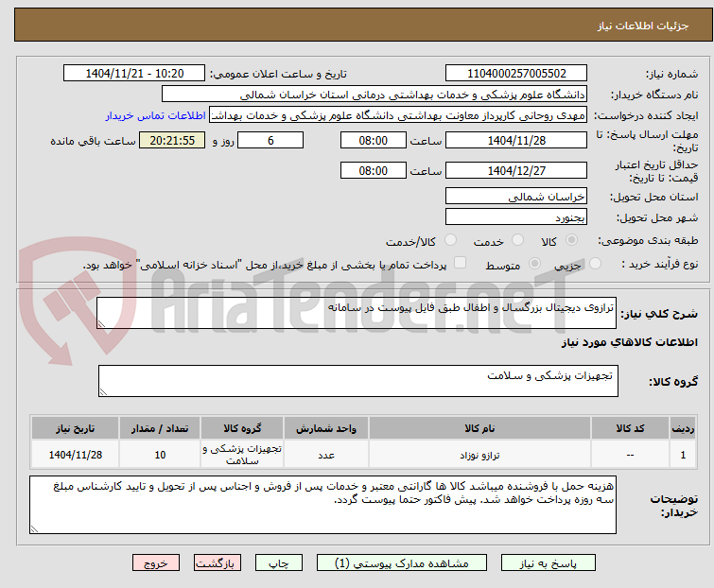
Task: Click the price validity time 08:00 field
Action: pyautogui.click(x=373, y=171)
